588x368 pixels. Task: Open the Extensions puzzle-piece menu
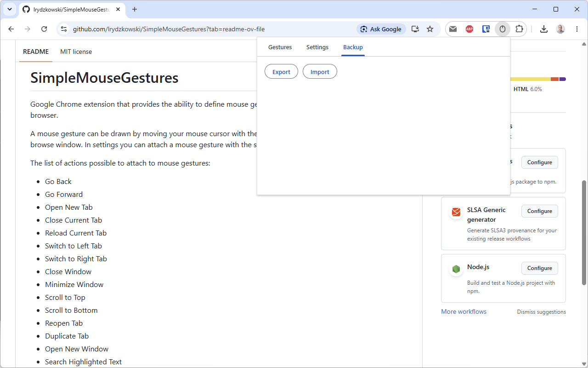pyautogui.click(x=519, y=29)
